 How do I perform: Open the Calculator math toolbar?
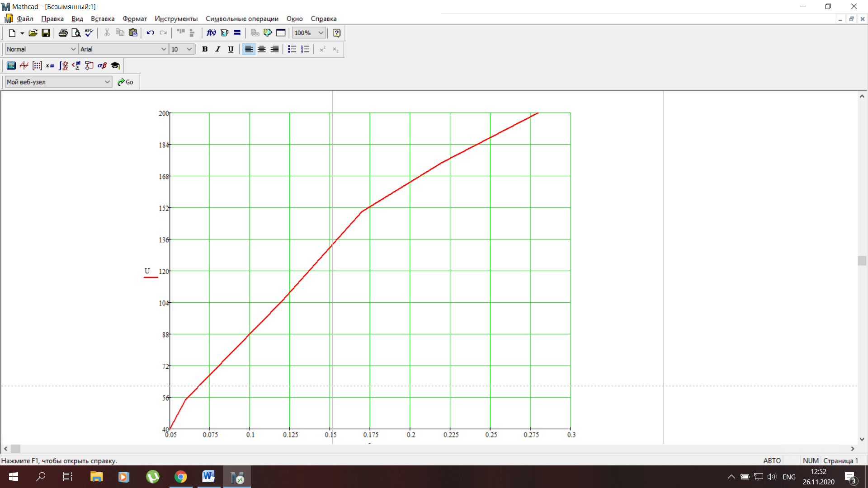coord(11,66)
